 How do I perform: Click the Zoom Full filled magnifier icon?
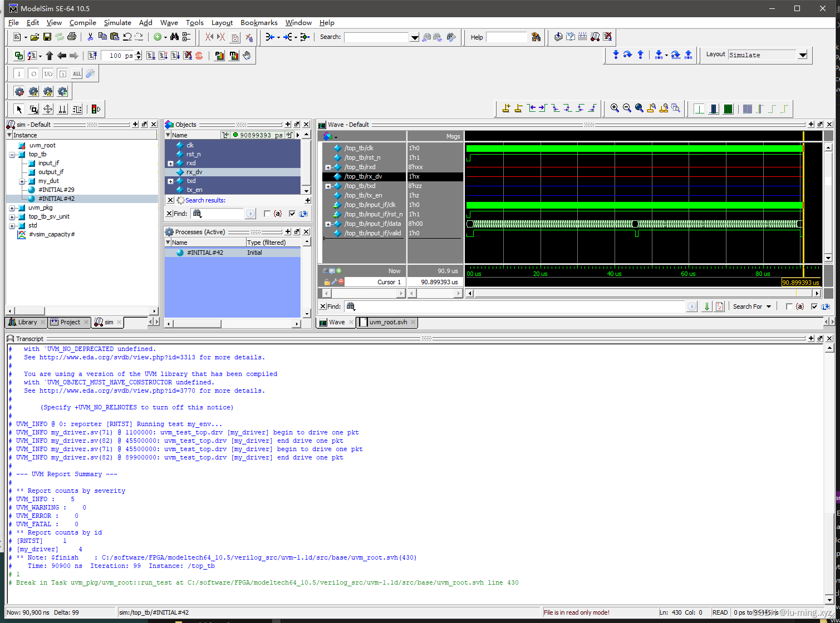[x=639, y=108]
